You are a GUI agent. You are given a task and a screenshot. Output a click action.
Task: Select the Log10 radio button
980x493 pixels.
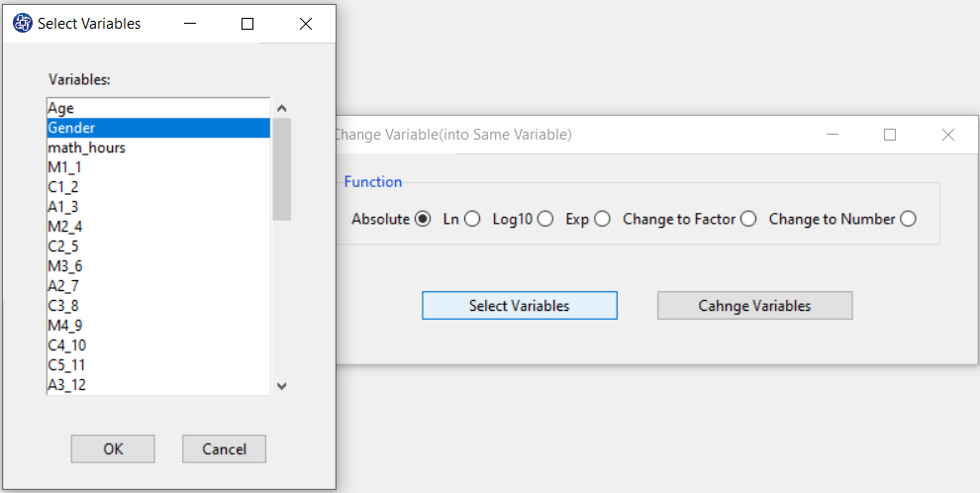(x=545, y=220)
